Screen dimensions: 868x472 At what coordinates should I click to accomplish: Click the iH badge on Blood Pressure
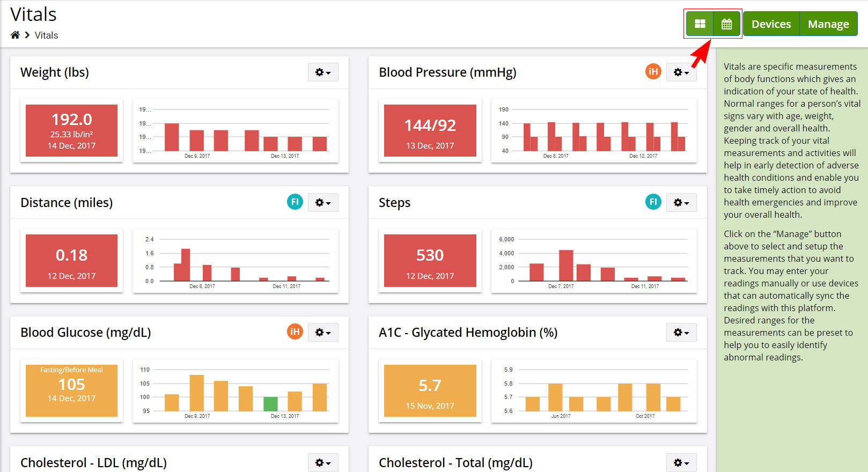(653, 71)
